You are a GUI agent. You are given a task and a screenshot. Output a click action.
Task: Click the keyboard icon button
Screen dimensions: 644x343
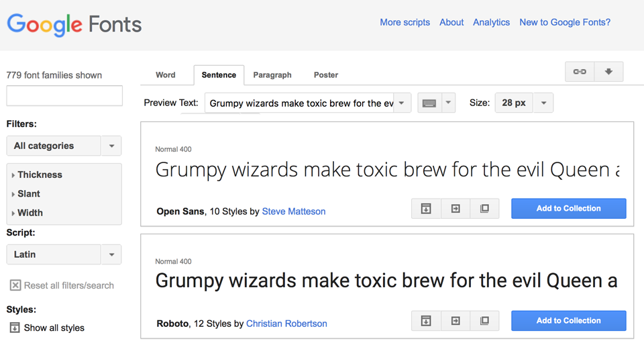coord(429,103)
